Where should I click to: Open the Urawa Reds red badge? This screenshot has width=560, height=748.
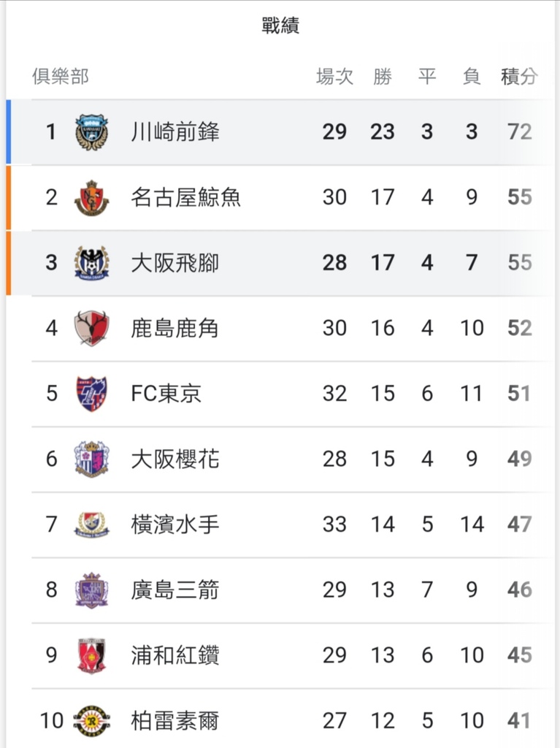point(91,655)
